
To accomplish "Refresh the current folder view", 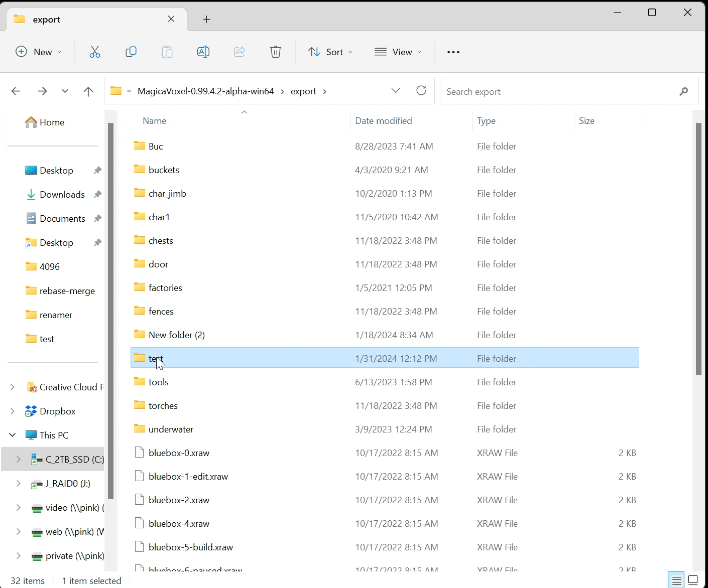I will 421,91.
